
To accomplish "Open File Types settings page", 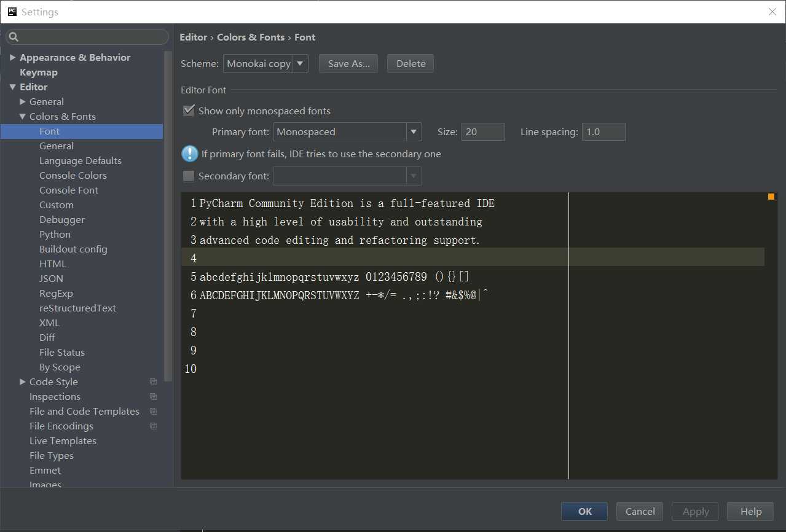I will (x=52, y=456).
